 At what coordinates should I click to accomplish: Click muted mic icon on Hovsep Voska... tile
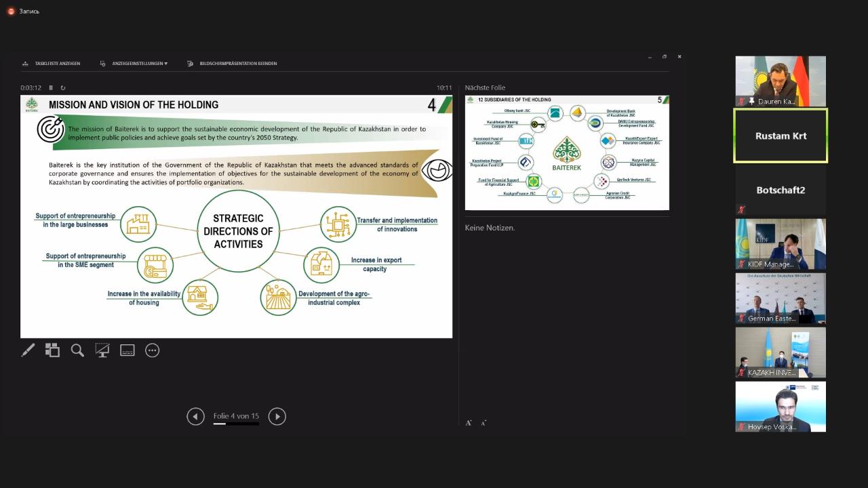[742, 426]
